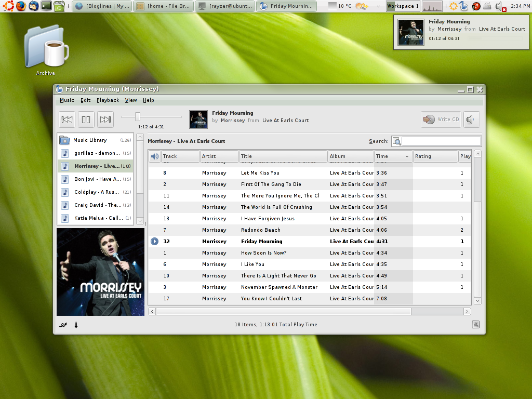
Task: Click the panel volume speaker icon
Action: point(499,6)
